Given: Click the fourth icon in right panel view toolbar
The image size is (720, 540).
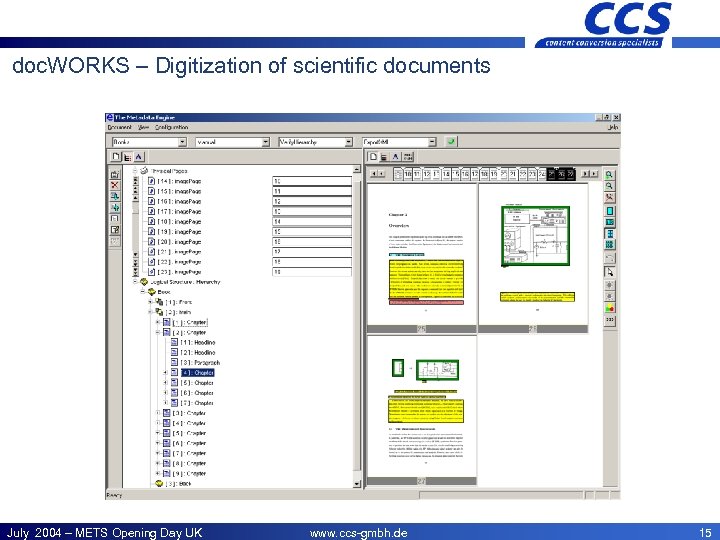Looking at the screenshot, I should [x=408, y=157].
